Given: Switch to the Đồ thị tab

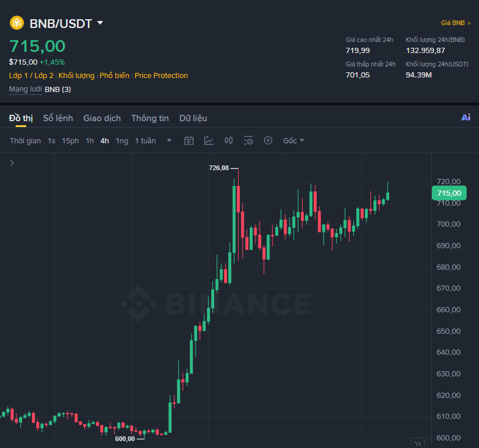Looking at the screenshot, I should (21, 118).
